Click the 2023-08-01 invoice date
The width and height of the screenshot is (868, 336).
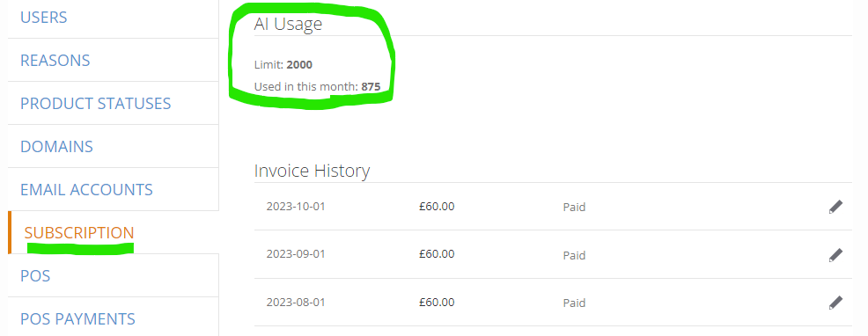296,303
